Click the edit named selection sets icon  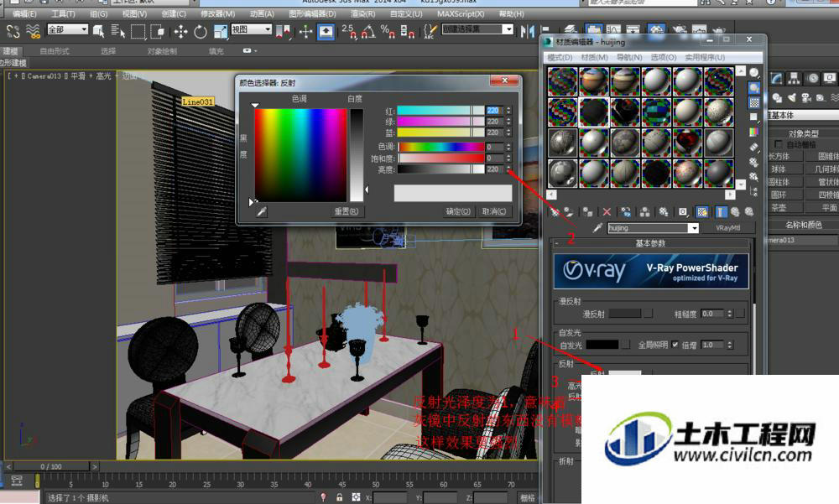430,32
